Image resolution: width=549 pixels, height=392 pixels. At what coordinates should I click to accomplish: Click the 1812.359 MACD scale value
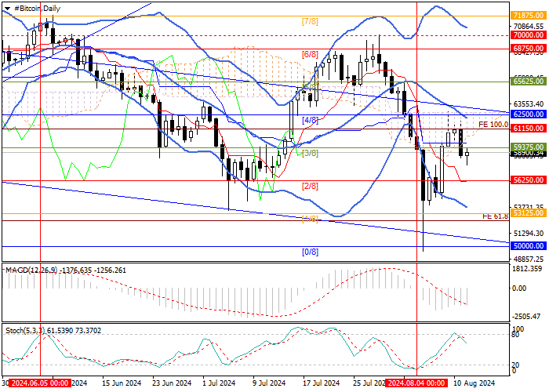527,269
